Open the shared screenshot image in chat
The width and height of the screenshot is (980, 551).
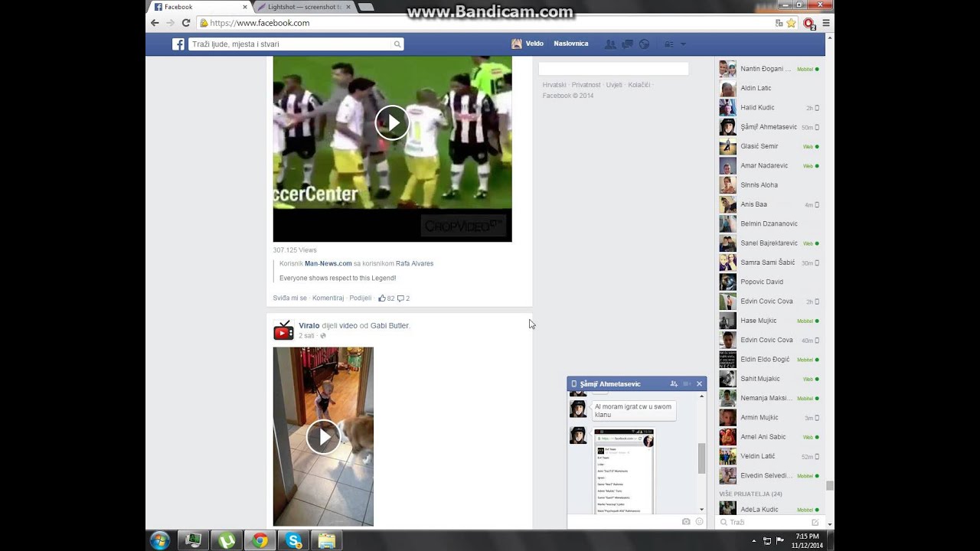pos(624,471)
